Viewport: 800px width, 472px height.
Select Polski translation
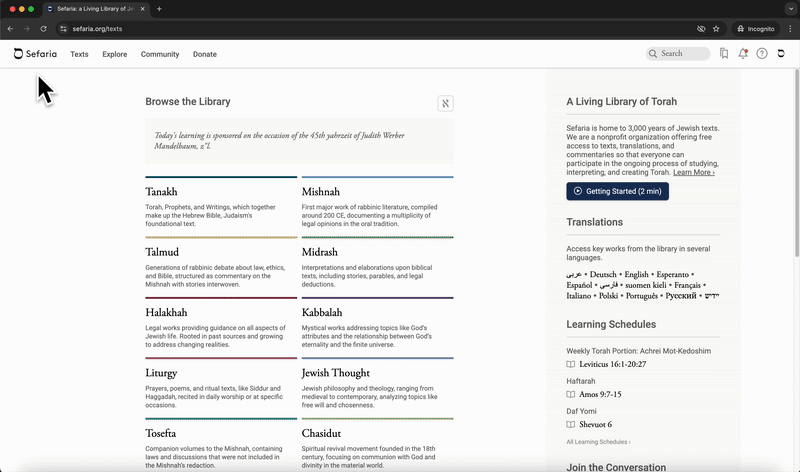(x=608, y=296)
